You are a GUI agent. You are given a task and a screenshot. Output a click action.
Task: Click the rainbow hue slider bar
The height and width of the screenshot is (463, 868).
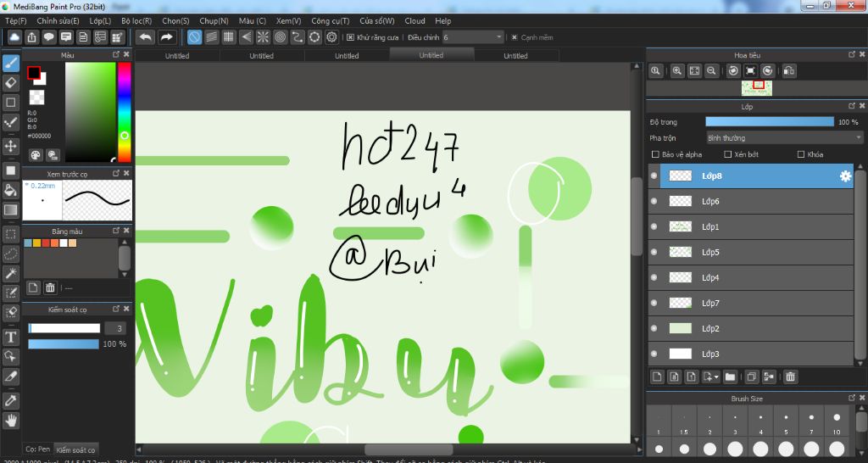tap(124, 110)
